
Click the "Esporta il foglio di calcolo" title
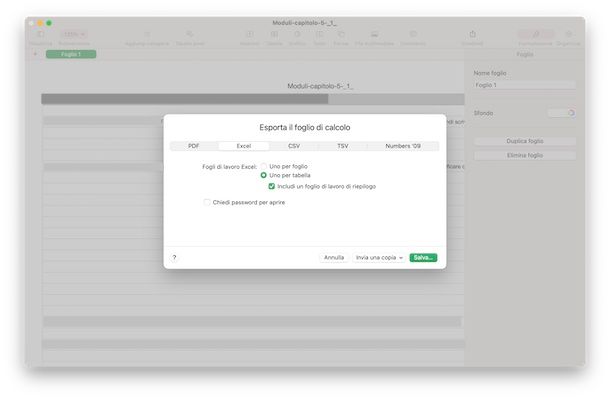click(305, 128)
